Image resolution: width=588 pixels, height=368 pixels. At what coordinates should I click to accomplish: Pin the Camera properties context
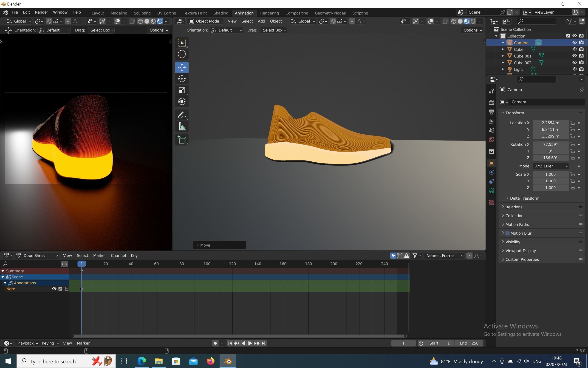582,90
